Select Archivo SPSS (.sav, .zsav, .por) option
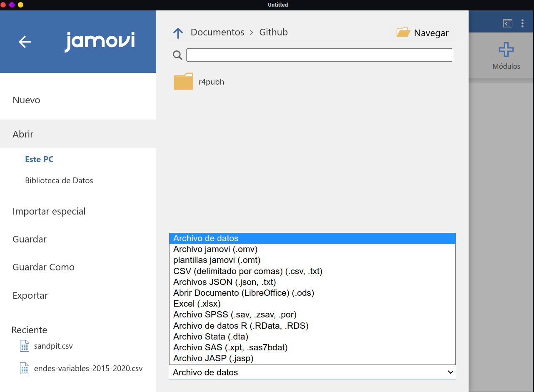This screenshot has height=392, width=534. pyautogui.click(x=312, y=315)
